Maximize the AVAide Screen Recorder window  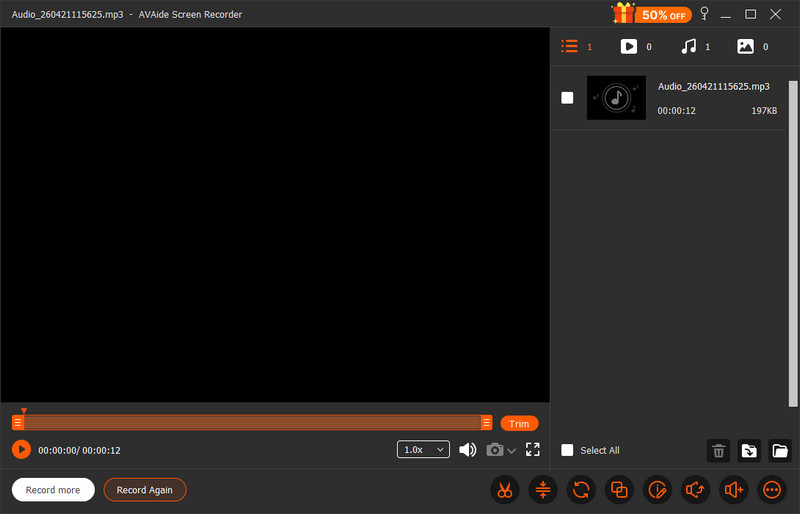751,14
